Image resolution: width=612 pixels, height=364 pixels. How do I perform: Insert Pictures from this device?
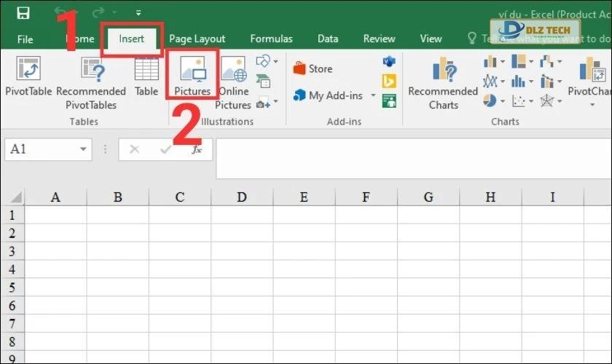[192, 76]
